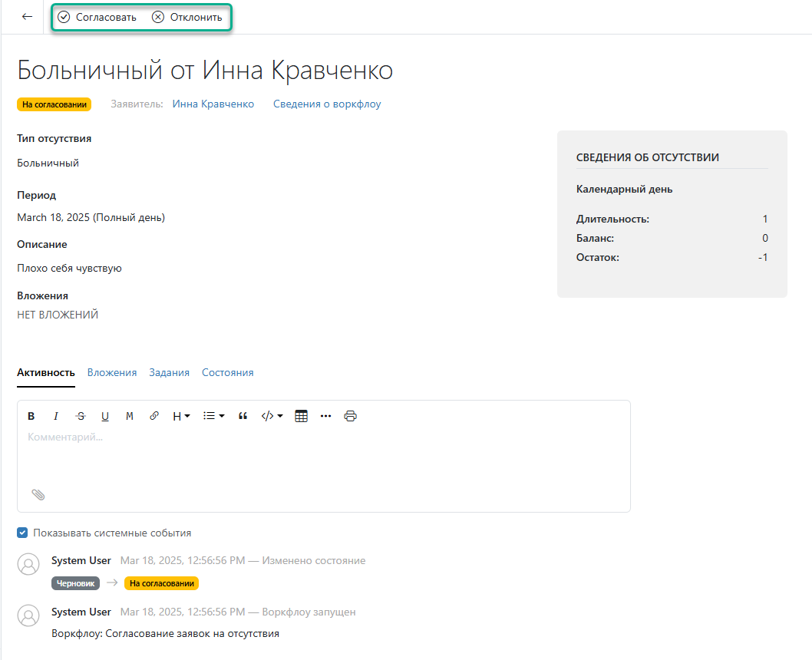Screen dimensions: 812x660
Task: Click the Черновик state badge
Action: [x=76, y=583]
